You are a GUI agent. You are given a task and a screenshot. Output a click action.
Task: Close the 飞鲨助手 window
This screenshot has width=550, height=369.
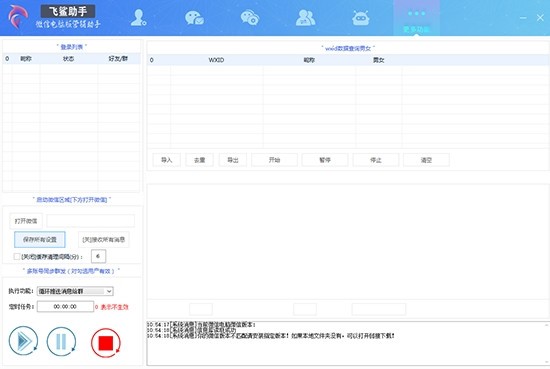coord(540,18)
